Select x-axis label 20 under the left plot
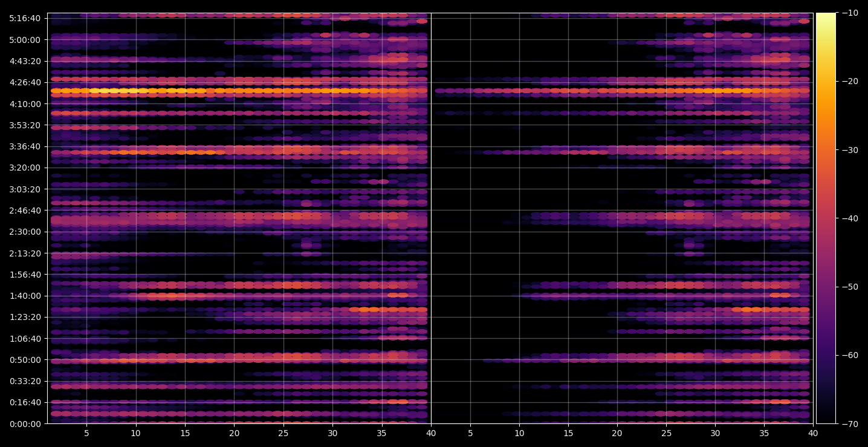The image size is (868, 447). (235, 433)
